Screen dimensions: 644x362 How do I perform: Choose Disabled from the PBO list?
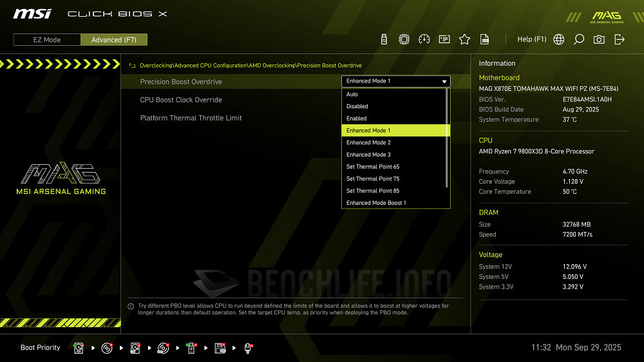point(357,106)
